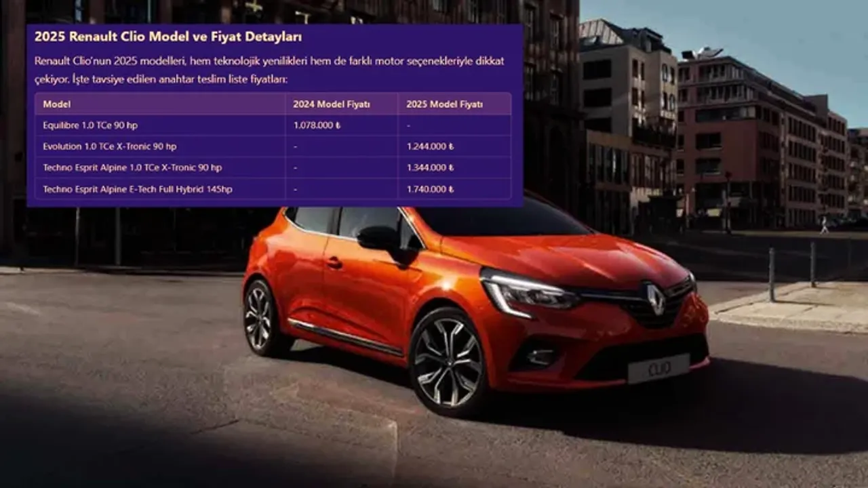The width and height of the screenshot is (868, 488).
Task: Click the intro paragraph starting "Renault Clio'nun 2025"
Action: (269, 70)
